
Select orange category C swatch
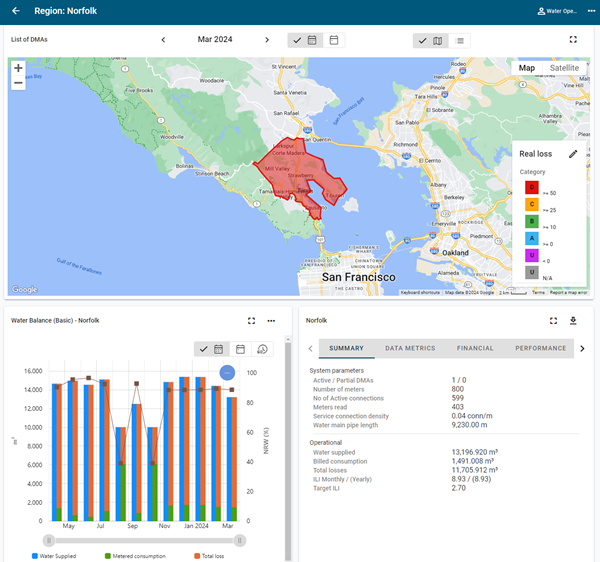click(x=532, y=204)
